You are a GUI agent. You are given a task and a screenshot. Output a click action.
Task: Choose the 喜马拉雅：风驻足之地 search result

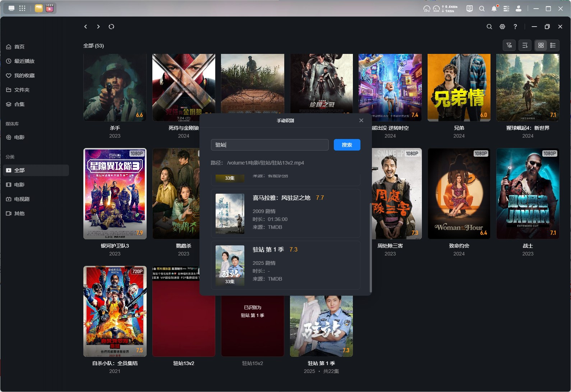286,213
